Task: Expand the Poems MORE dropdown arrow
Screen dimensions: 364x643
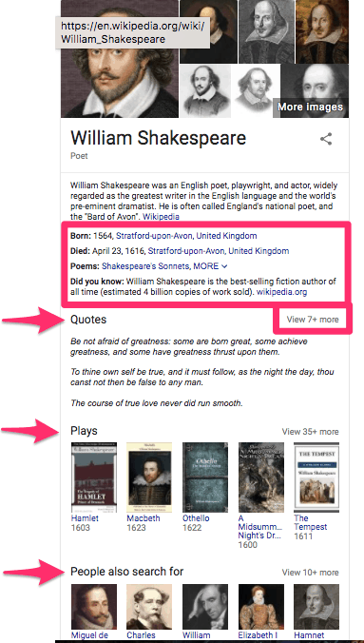Action: pyautogui.click(x=224, y=266)
